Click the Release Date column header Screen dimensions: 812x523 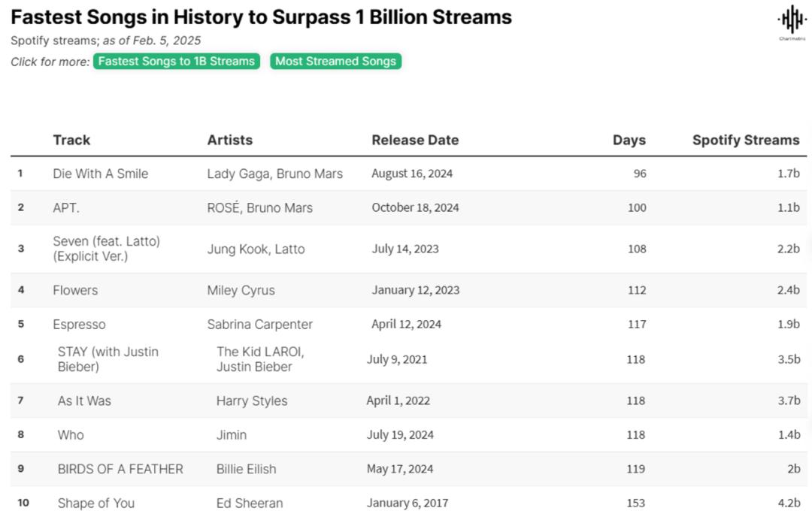coord(415,140)
